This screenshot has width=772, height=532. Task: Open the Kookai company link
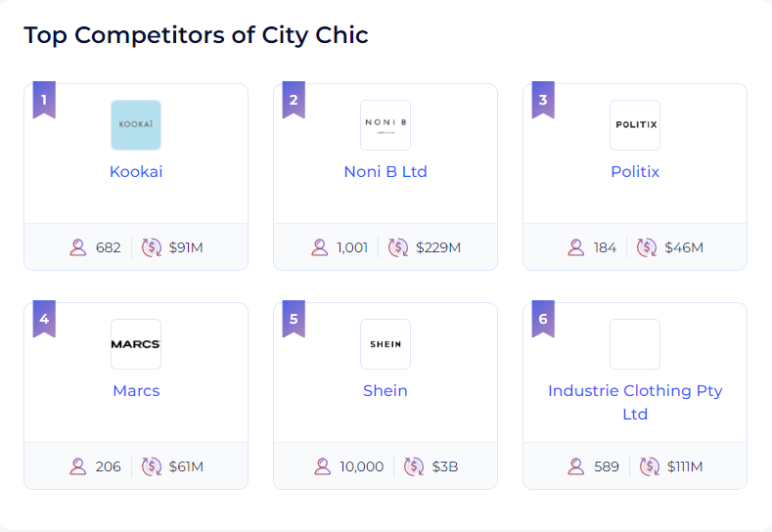click(x=136, y=171)
